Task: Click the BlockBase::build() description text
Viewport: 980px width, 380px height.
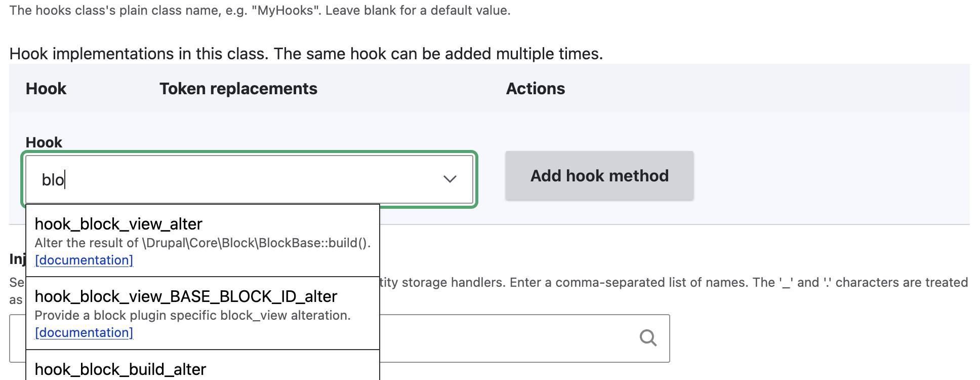Action: tap(202, 243)
